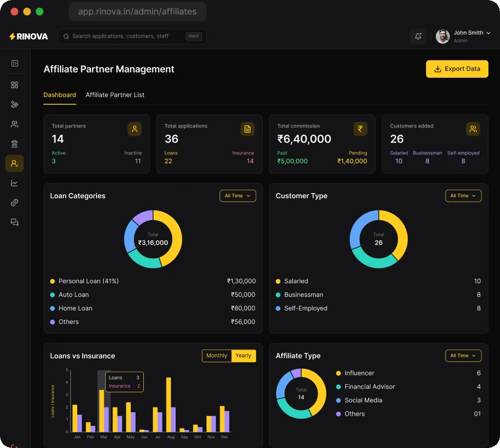Image resolution: width=500 pixels, height=448 pixels.
Task: Focus the search applications input field
Action: pos(132,36)
